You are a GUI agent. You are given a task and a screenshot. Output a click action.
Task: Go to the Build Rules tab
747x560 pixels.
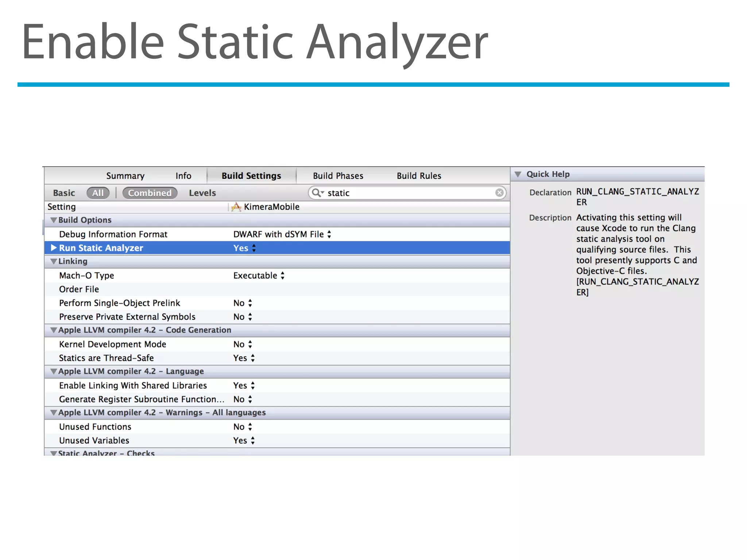(419, 176)
